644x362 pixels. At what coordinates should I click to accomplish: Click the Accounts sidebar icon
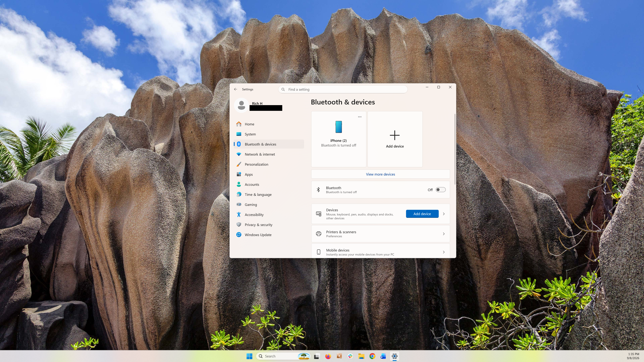[239, 184]
